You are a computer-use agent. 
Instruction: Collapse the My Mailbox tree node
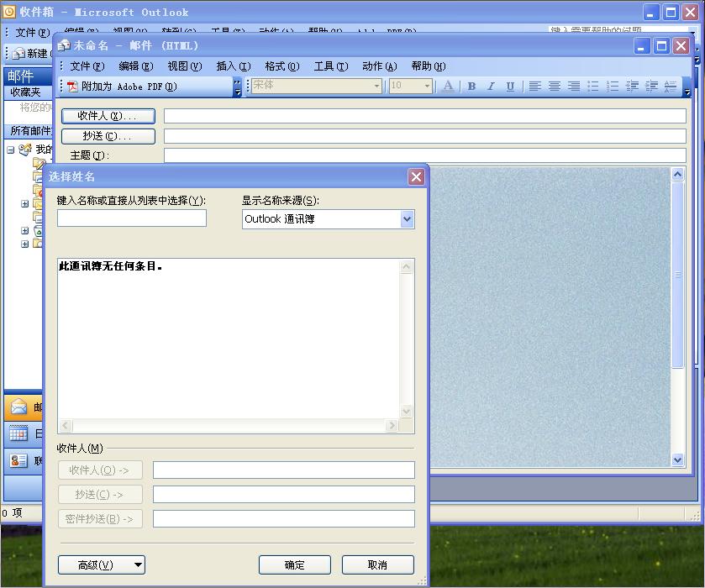[10, 150]
